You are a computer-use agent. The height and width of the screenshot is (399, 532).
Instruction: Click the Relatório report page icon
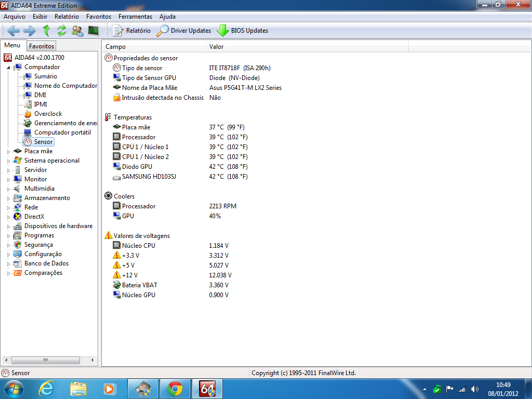pyautogui.click(x=118, y=31)
